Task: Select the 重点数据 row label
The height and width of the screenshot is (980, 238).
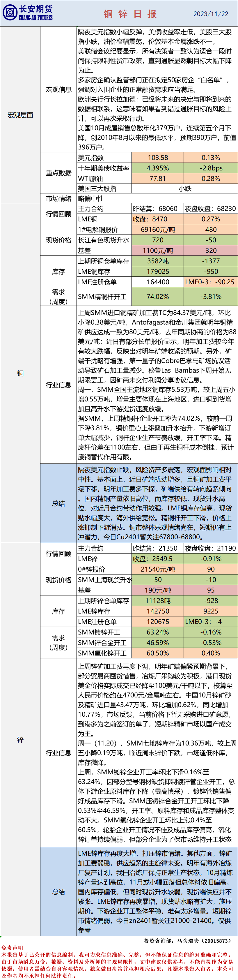Action: [58, 173]
